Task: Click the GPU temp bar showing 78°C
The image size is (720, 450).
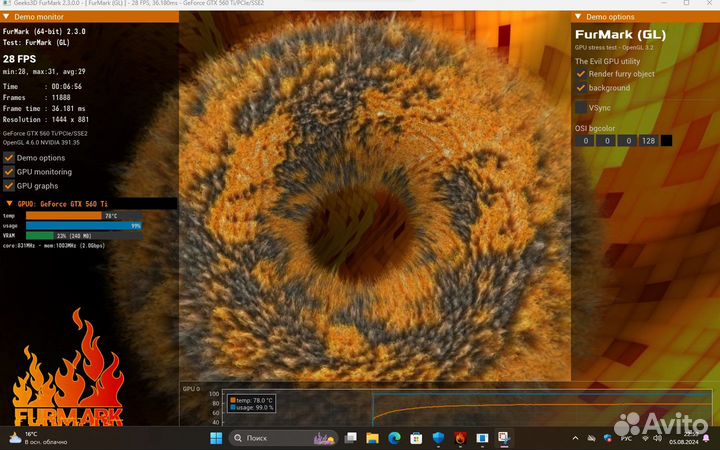Action: click(x=65, y=215)
